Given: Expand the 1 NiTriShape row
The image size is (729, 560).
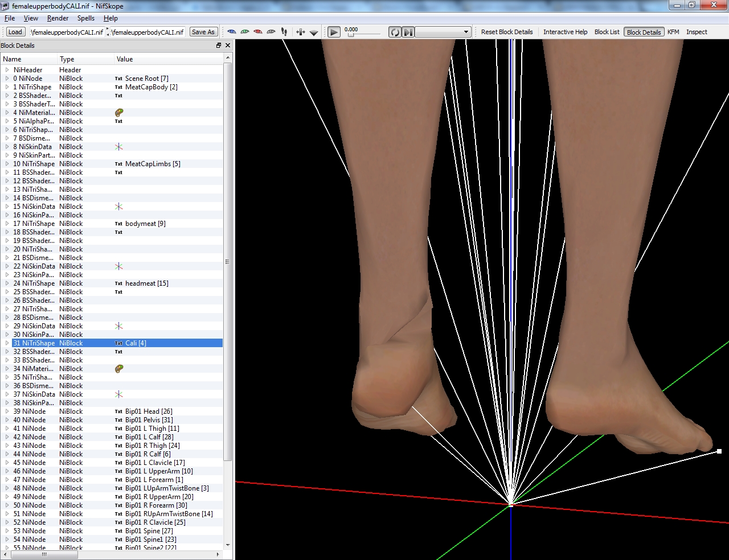Looking at the screenshot, I should 7,87.
